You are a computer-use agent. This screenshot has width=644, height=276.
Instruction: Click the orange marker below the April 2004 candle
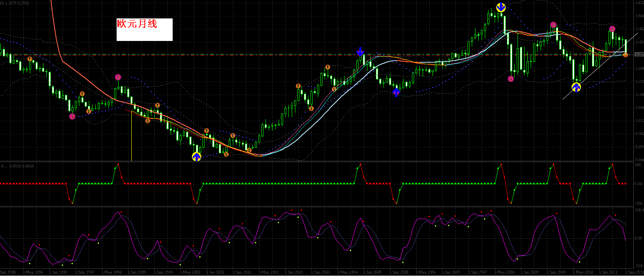pos(334,89)
